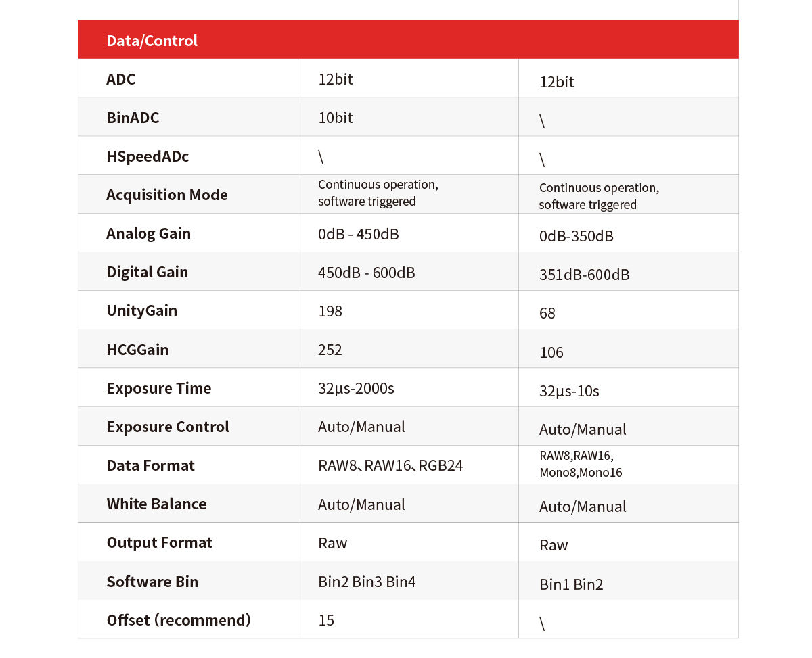This screenshot has width=812, height=658.
Task: Click the BinADC 10bit value
Action: click(336, 118)
